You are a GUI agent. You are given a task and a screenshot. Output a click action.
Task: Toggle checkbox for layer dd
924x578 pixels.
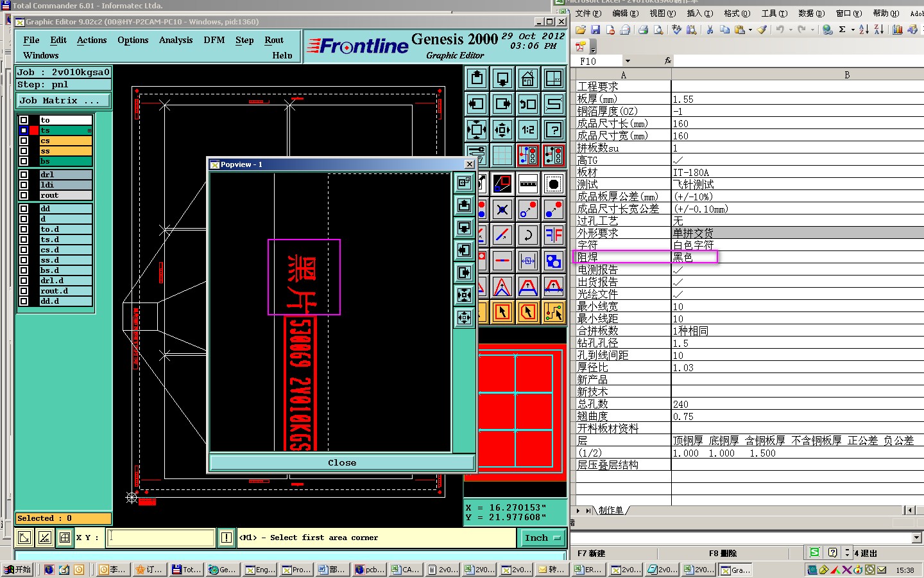[x=24, y=209]
